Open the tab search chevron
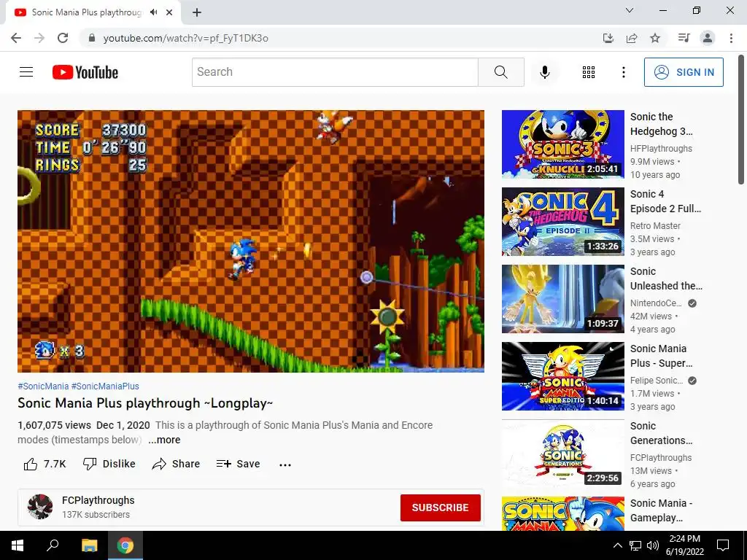747x560 pixels. 630,10
